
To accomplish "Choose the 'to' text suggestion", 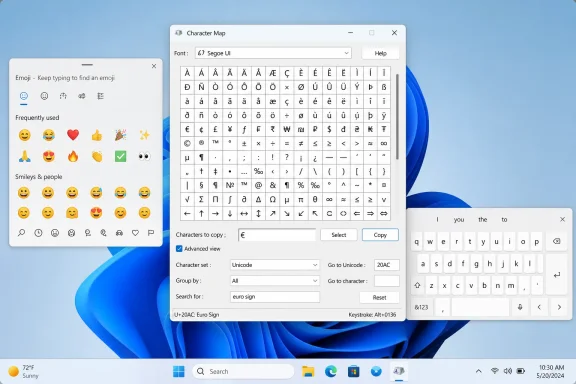I will (504, 220).
